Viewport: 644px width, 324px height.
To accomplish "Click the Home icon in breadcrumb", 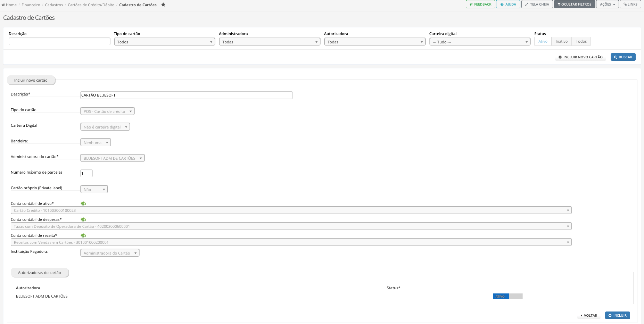I will [3, 5].
